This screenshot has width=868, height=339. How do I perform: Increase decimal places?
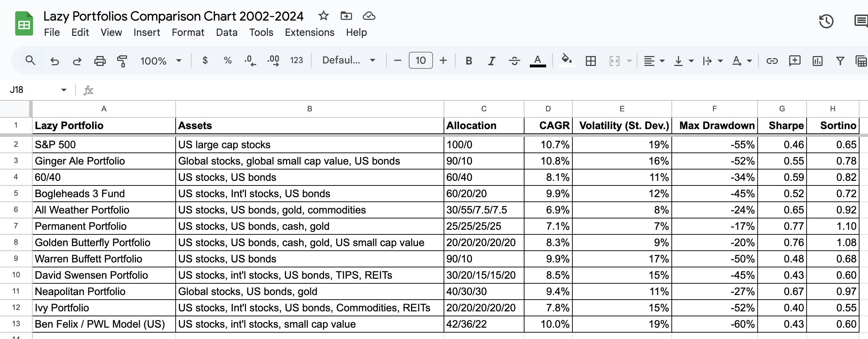pyautogui.click(x=273, y=61)
